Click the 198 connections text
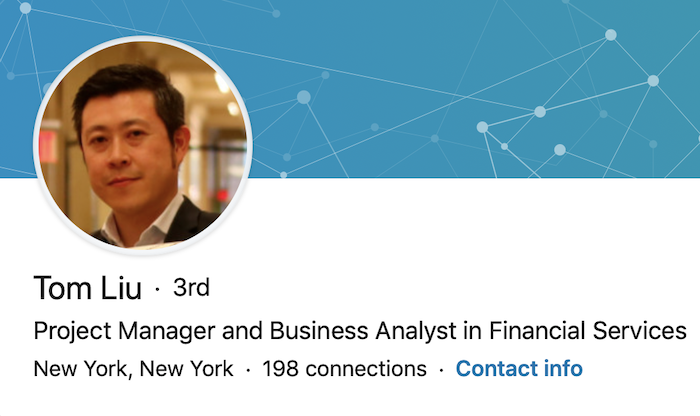Viewport: 700px width, 416px height. (x=344, y=369)
